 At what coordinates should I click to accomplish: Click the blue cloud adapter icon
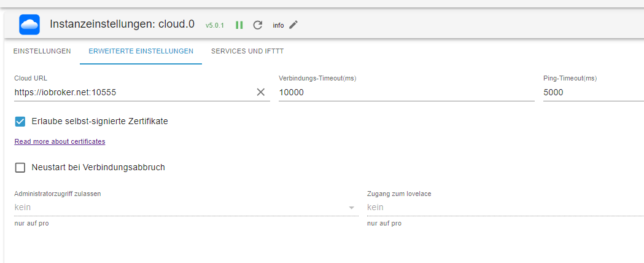coord(29,25)
